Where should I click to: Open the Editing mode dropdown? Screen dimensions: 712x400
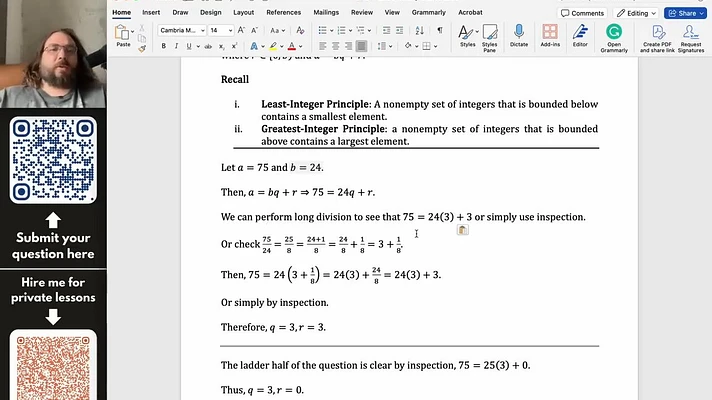click(636, 13)
